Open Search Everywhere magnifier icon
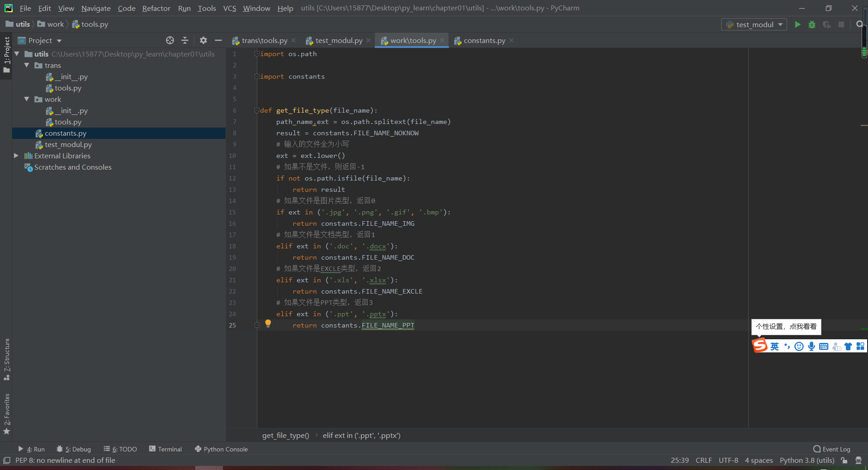The image size is (868, 470). coord(860,24)
